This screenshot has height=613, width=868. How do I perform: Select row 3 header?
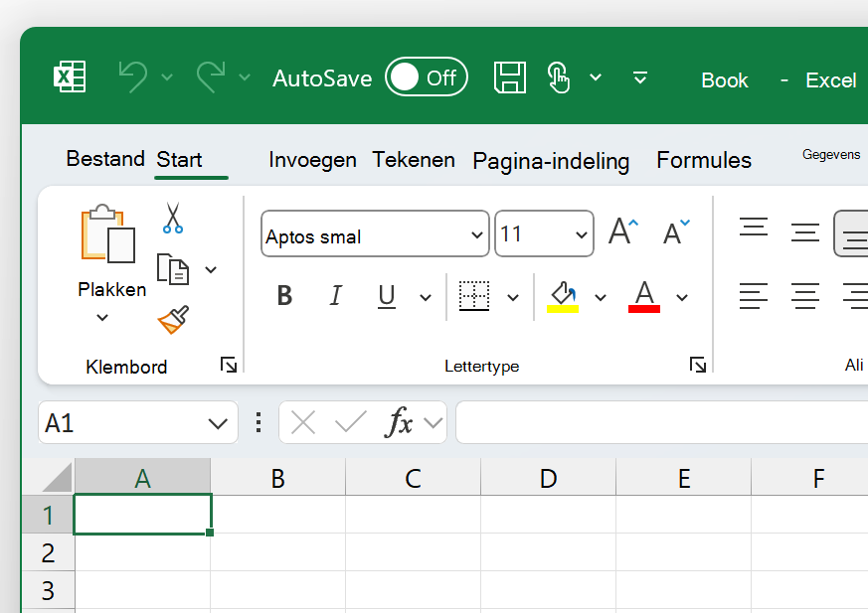tap(48, 590)
